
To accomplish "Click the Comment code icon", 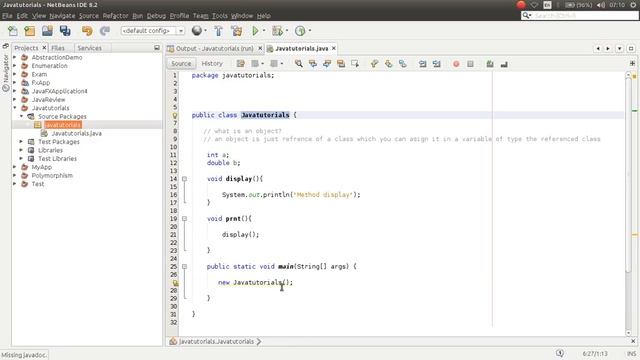I will tap(490, 64).
